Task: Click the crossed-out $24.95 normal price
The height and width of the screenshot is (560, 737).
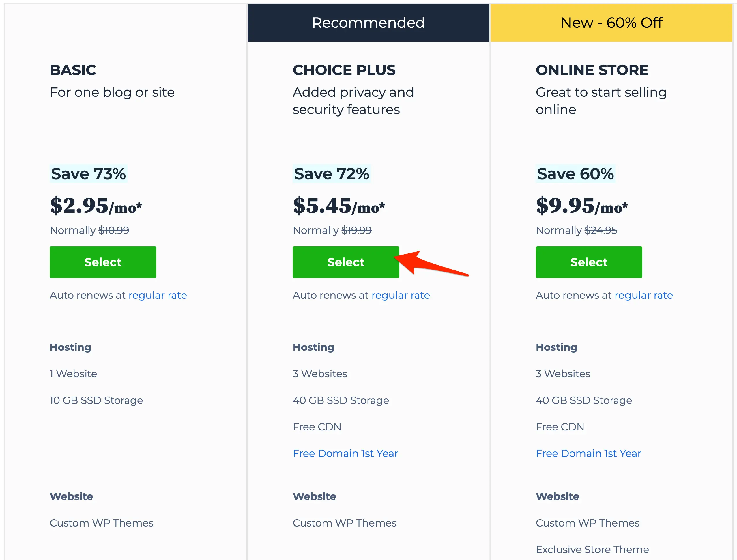Action: pos(601,230)
